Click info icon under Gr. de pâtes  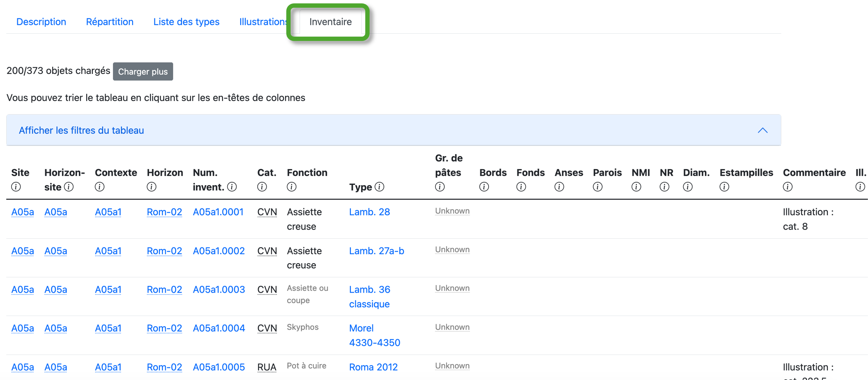tap(440, 187)
